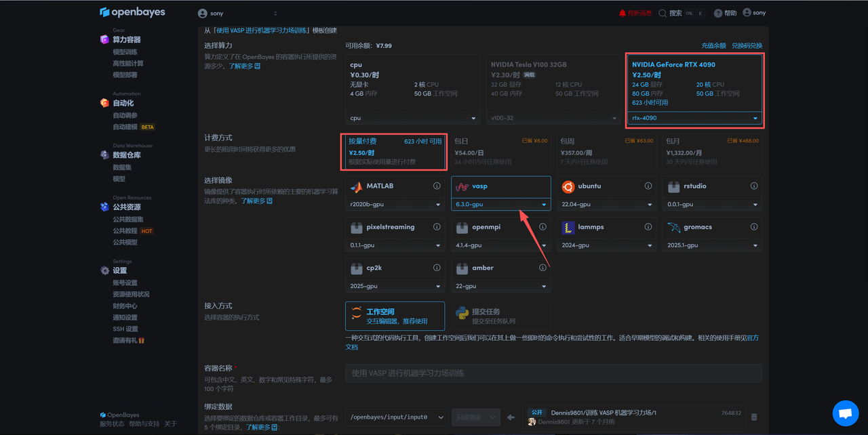This screenshot has height=435, width=868.
Task: Show info for the lammps image
Action: (648, 227)
